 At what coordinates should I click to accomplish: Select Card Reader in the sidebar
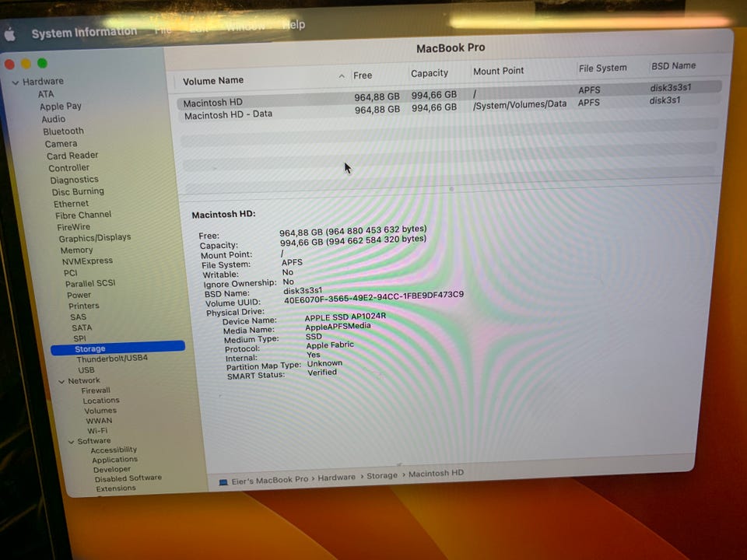72,156
